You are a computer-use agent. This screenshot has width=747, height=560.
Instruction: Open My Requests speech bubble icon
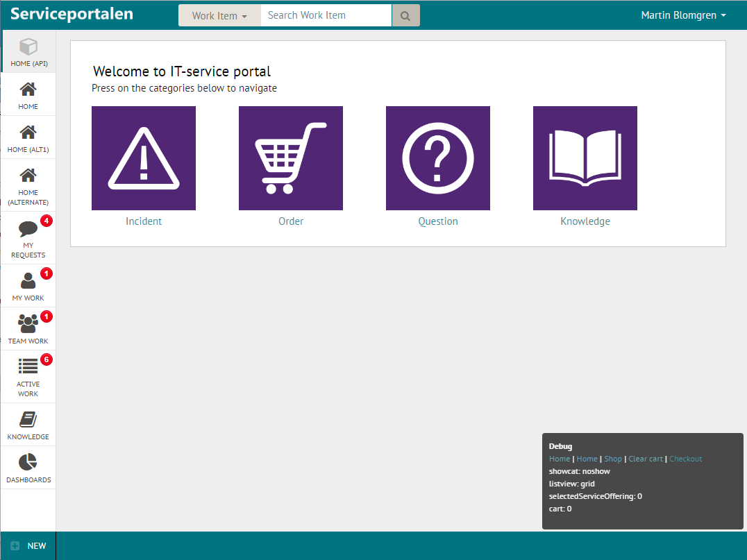tap(28, 228)
